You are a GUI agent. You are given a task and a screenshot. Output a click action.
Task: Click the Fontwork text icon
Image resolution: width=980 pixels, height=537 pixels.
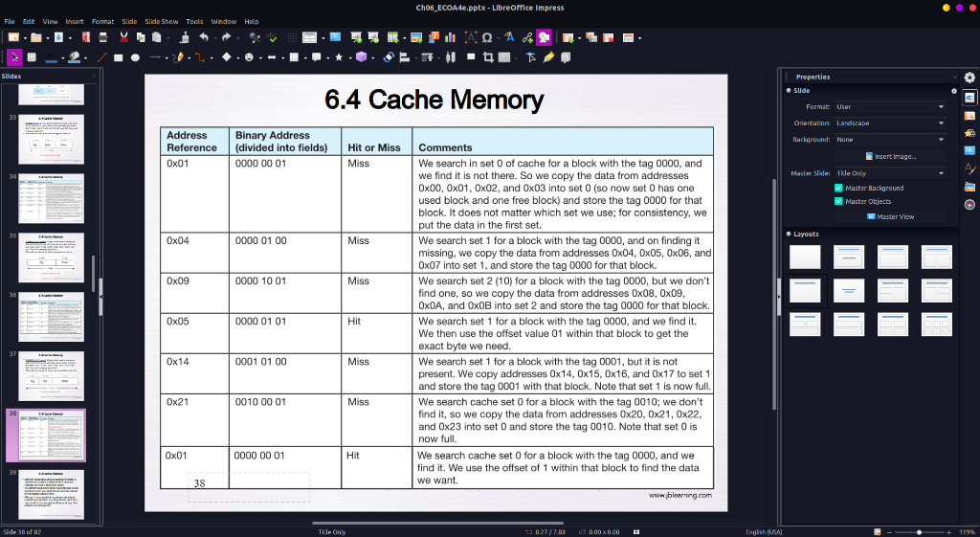[x=509, y=37]
